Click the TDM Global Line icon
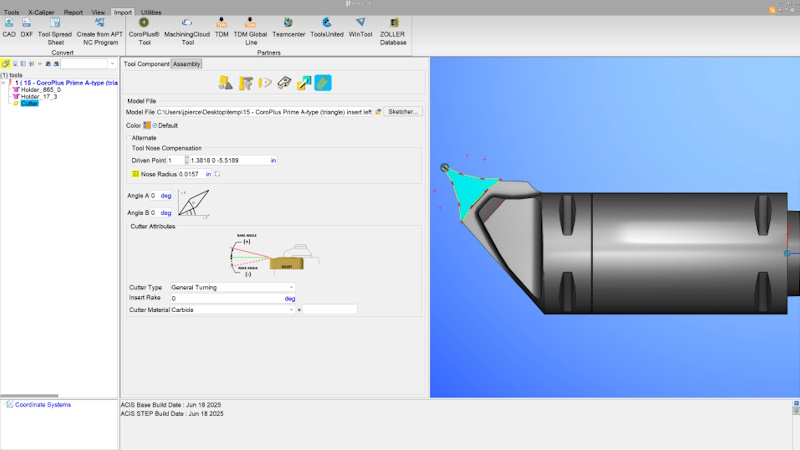The image size is (800, 450). [251, 31]
